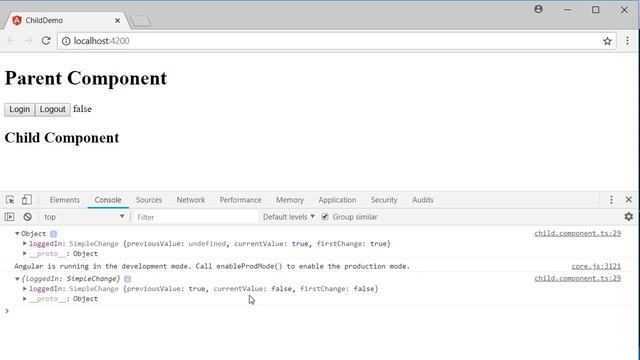Expand loggedIn with currentValue true

click(25, 244)
